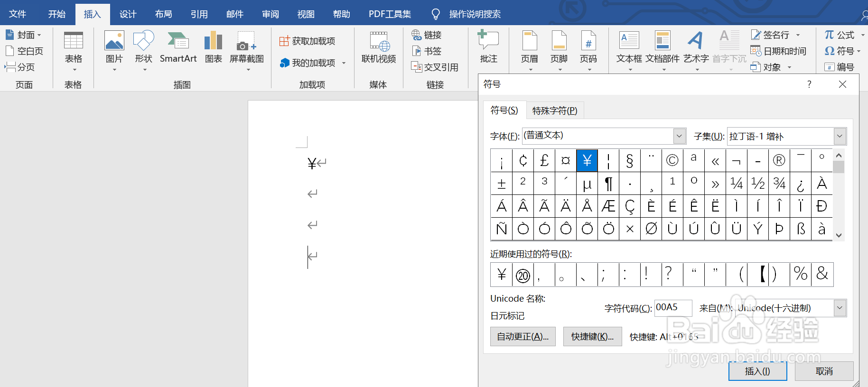Pick the recently used ¥ symbol

tap(502, 274)
